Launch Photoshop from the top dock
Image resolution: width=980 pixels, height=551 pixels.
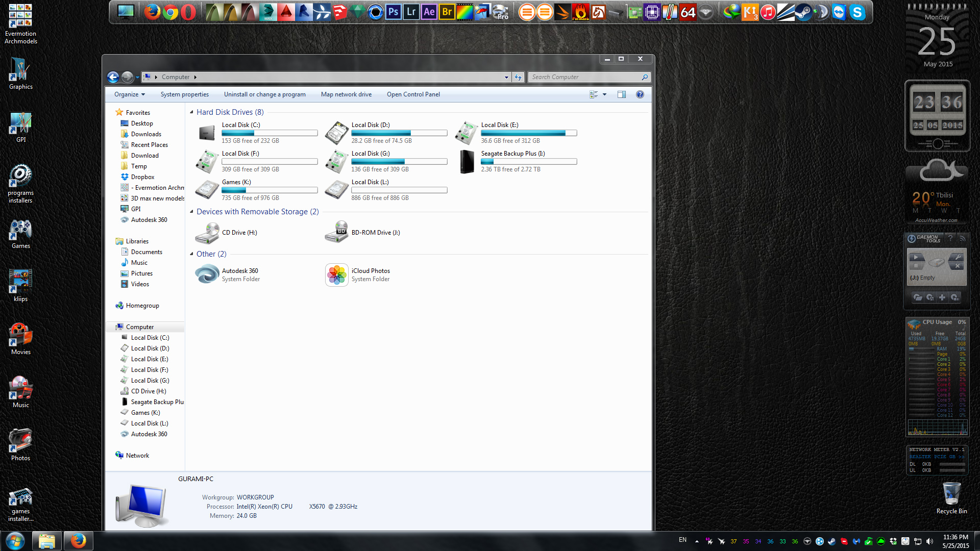(x=393, y=11)
